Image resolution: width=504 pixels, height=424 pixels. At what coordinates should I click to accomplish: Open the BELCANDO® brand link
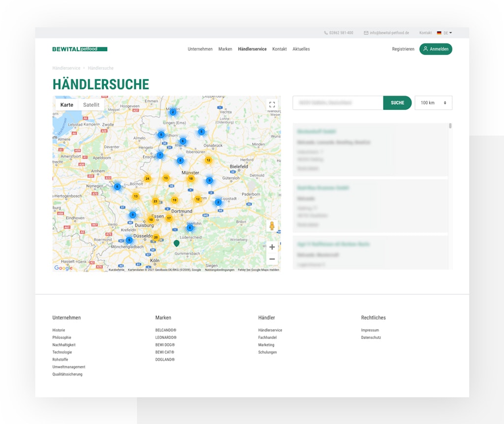tap(165, 330)
